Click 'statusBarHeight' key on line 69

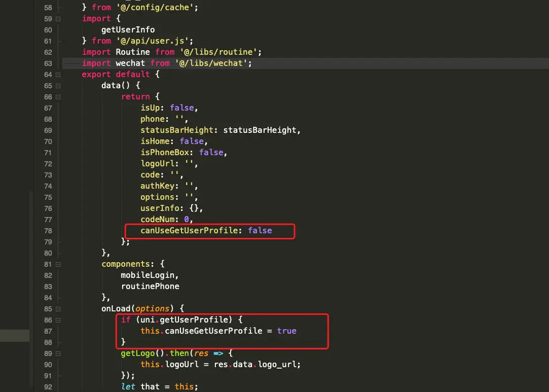click(x=177, y=130)
